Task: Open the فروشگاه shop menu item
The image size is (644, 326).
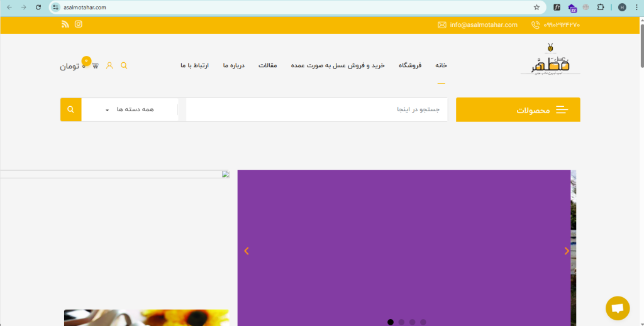Action: pos(410,65)
